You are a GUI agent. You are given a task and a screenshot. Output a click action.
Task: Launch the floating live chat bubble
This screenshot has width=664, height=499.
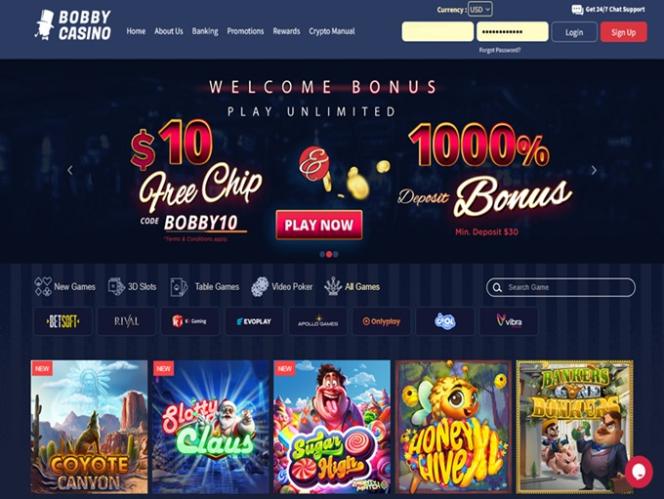[639, 471]
